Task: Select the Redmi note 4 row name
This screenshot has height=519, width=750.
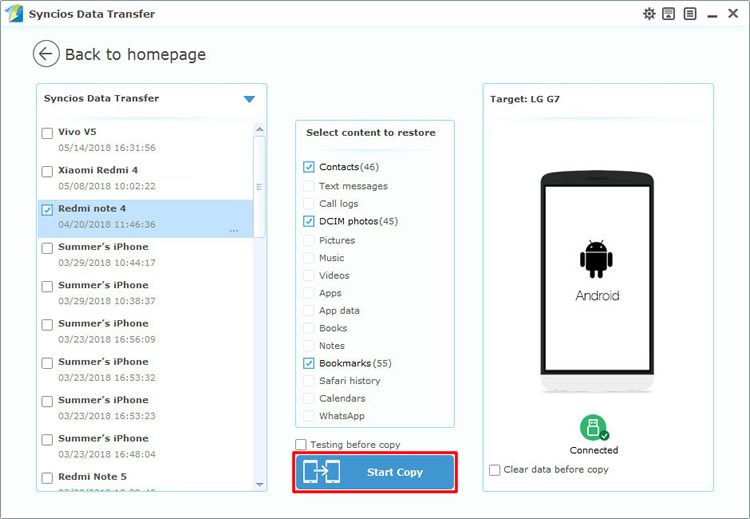Action: tap(92, 209)
